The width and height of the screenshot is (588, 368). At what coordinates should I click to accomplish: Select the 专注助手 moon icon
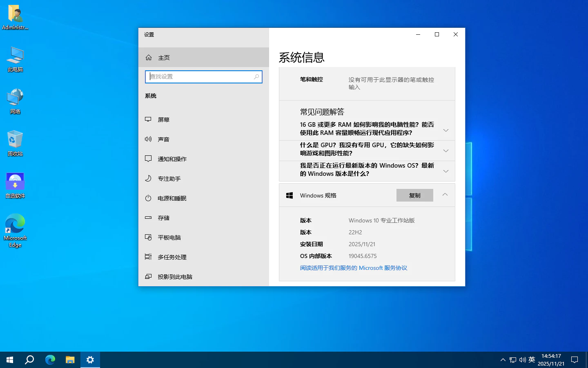(148, 179)
